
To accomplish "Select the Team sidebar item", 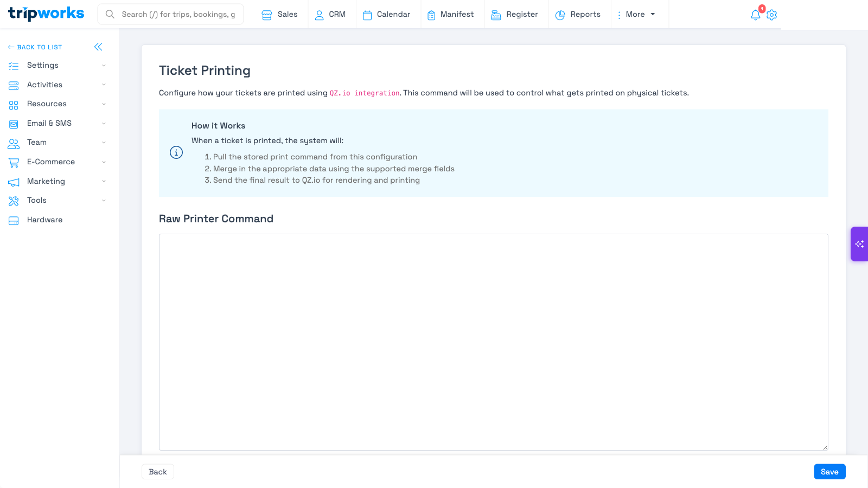I will click(37, 142).
